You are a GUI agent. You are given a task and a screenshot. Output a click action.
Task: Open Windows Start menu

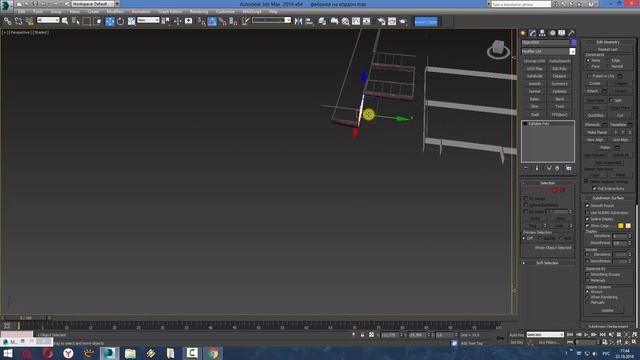point(7,353)
